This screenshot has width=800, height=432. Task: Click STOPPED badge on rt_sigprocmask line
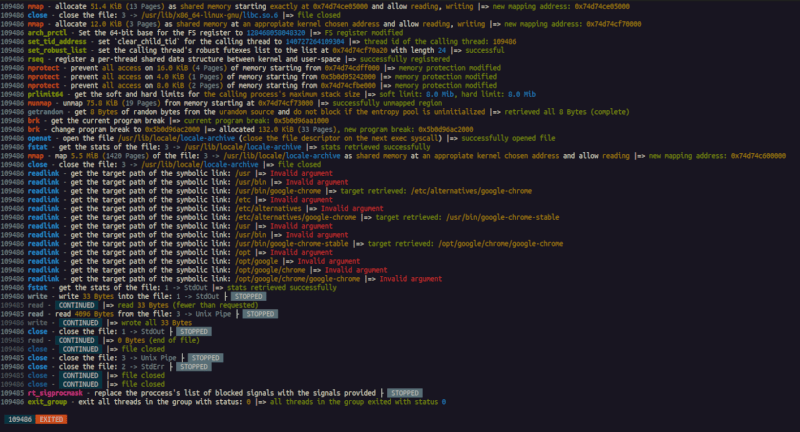407,393
